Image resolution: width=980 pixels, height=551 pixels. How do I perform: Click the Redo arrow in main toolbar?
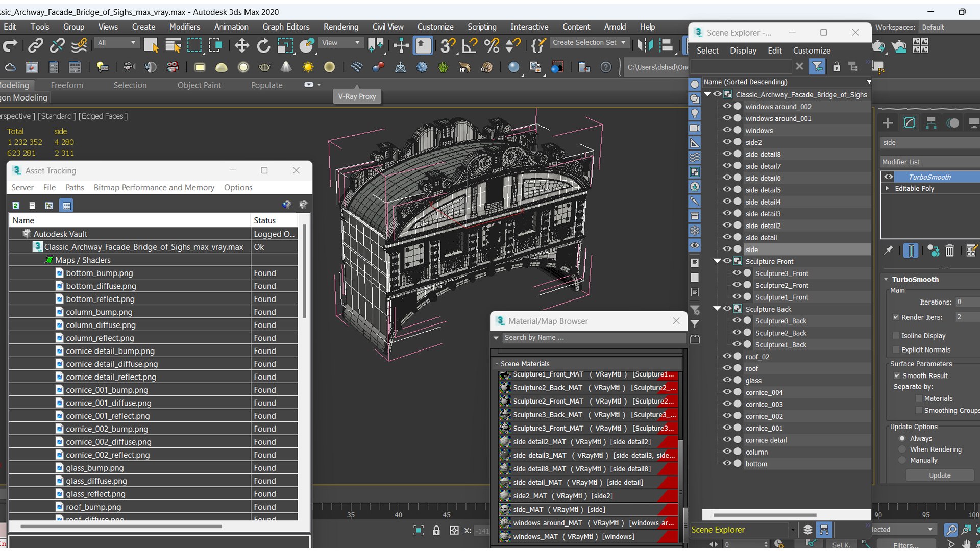pyautogui.click(x=10, y=46)
